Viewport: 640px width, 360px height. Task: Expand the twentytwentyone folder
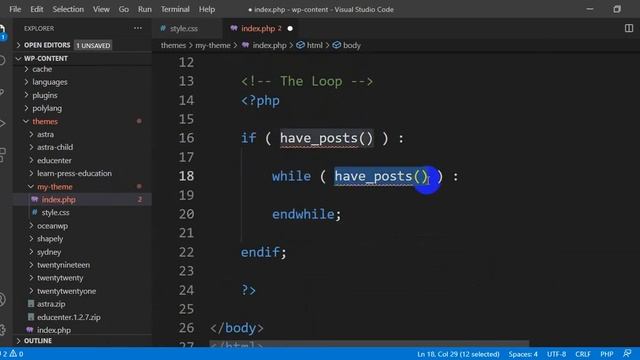67,291
